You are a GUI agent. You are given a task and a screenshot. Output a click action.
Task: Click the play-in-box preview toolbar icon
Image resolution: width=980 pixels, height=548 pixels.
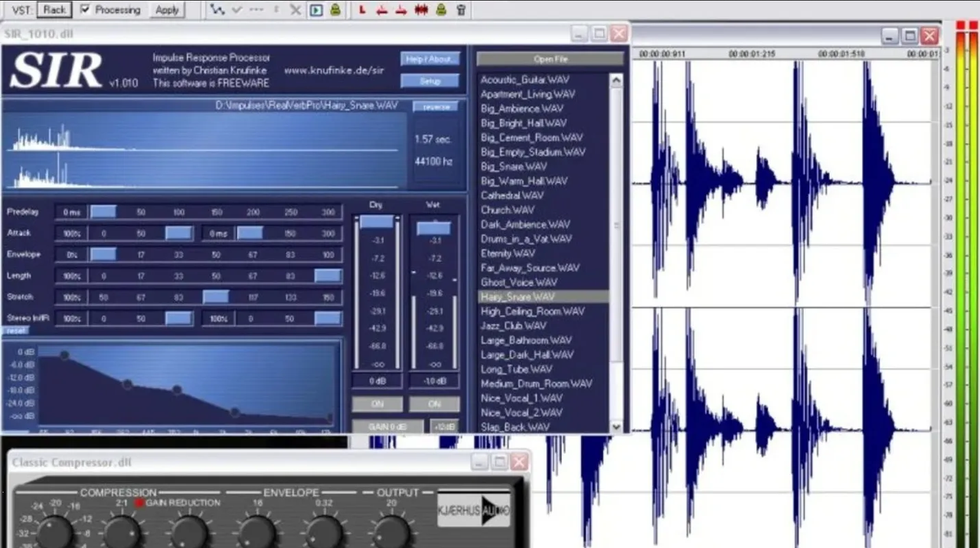(x=316, y=10)
